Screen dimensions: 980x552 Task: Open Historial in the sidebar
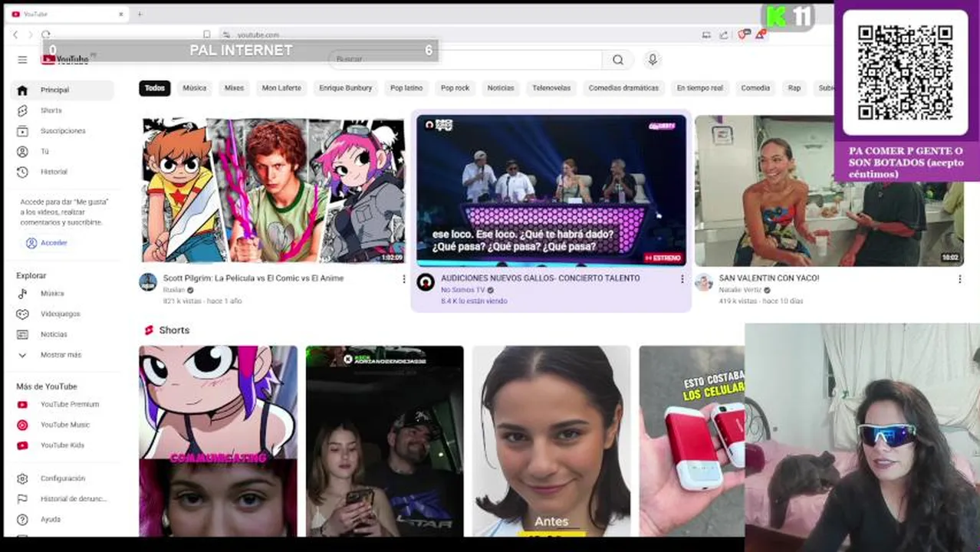pyautogui.click(x=63, y=172)
